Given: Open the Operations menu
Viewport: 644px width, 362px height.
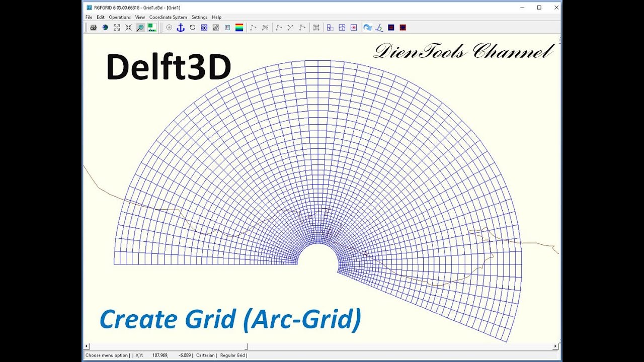Looking at the screenshot, I should (x=120, y=17).
